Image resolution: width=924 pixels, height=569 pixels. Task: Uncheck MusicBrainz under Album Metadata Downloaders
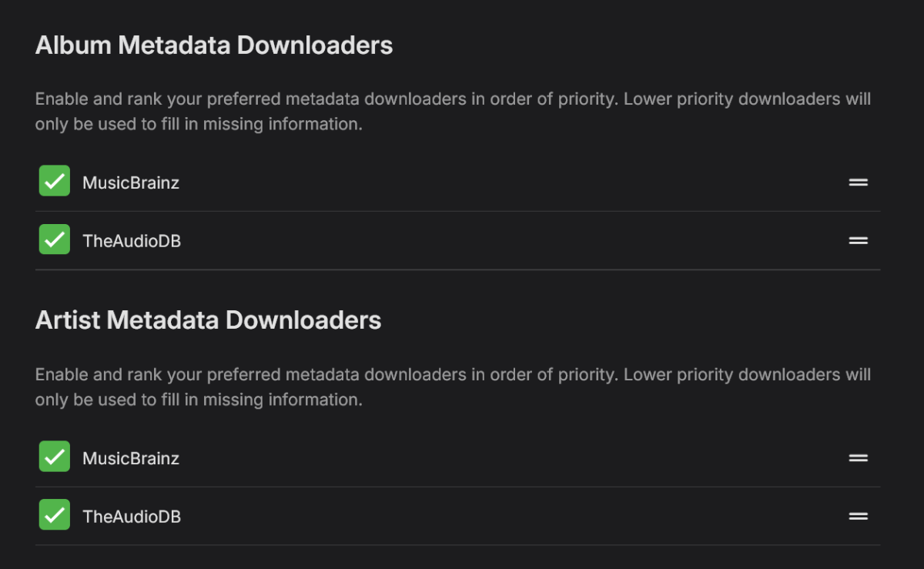click(x=55, y=182)
